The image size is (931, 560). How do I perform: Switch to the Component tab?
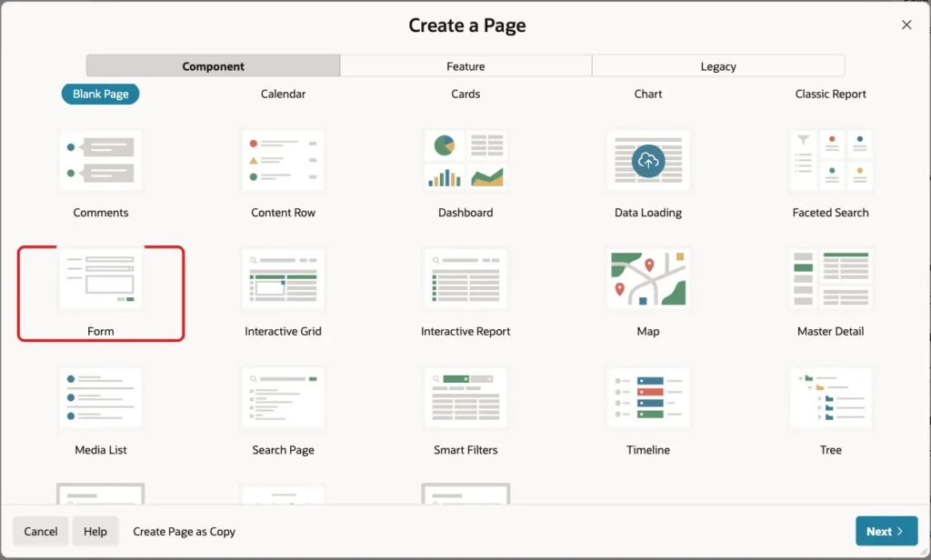(x=213, y=66)
